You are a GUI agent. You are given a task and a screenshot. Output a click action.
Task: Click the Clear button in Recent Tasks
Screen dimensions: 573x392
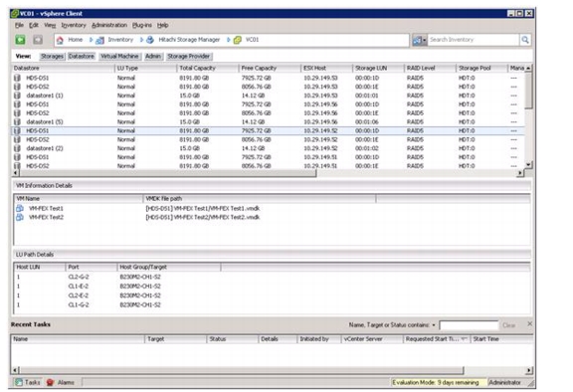tap(508, 325)
